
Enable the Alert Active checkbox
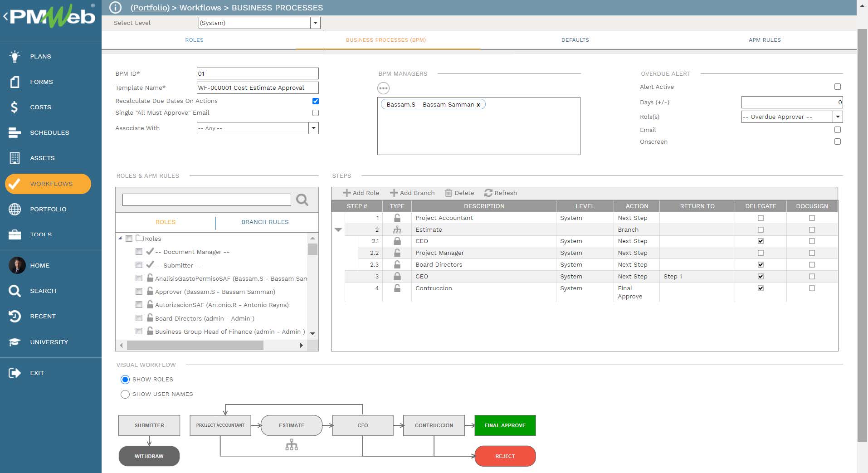(x=837, y=87)
